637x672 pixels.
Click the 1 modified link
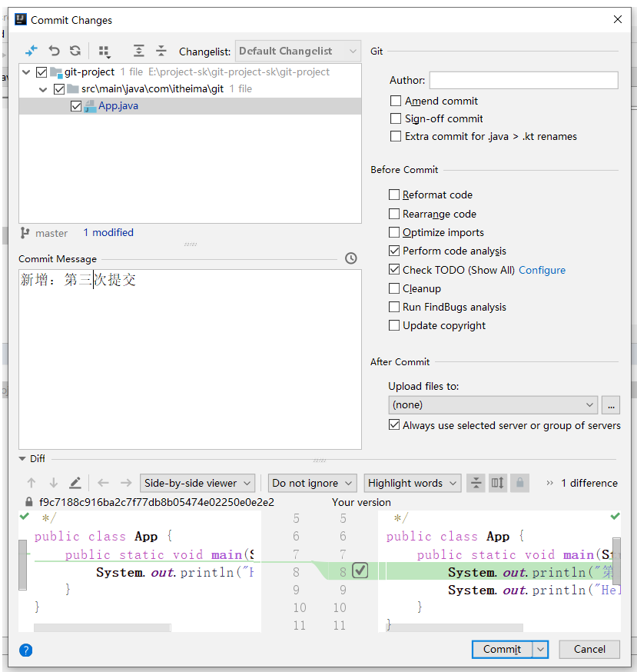[108, 233]
